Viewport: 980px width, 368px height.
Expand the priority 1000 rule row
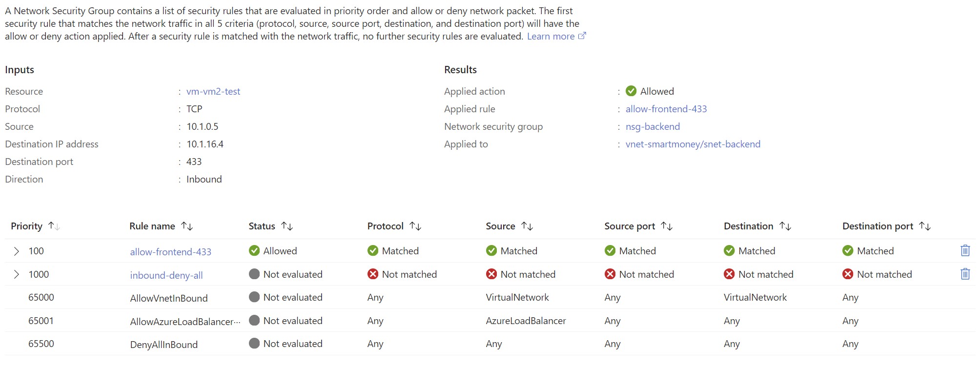point(16,274)
